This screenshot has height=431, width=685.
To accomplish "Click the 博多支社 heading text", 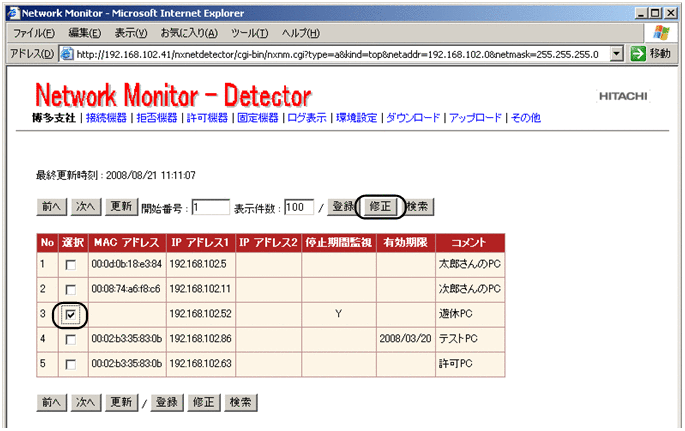I will tap(54, 118).
